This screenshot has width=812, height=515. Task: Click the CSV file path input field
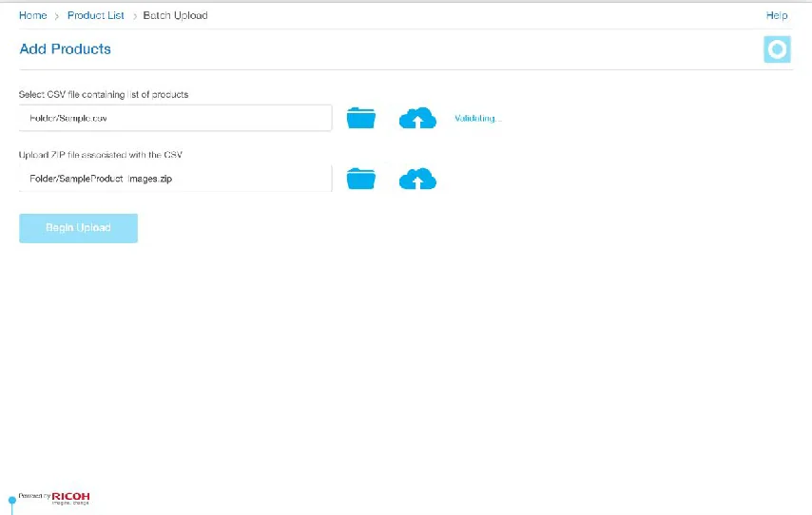coord(175,118)
